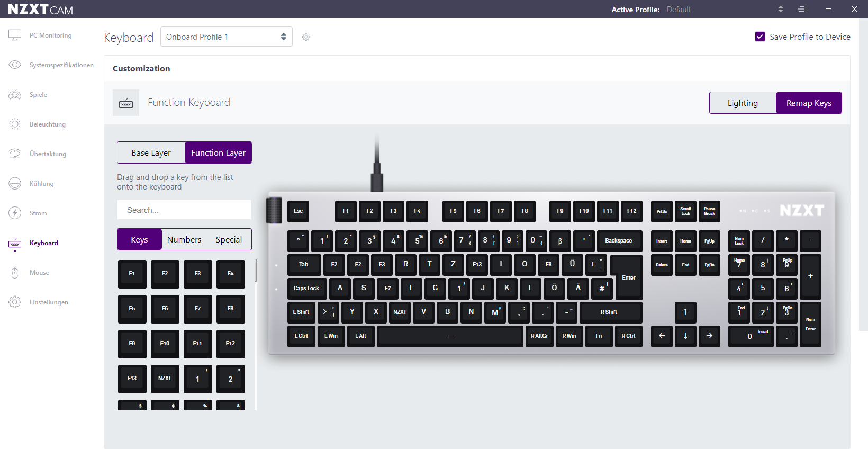Open Beleuchtung lighting icon

click(x=15, y=124)
